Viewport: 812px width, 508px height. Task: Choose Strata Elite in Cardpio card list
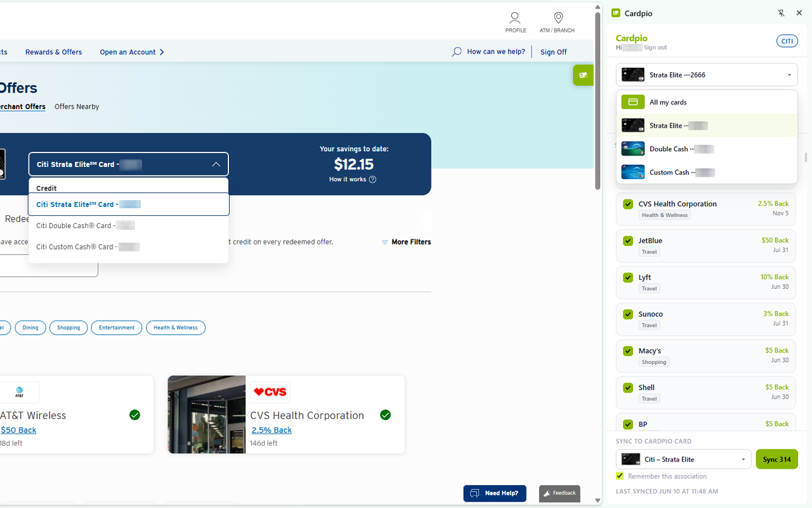(x=707, y=126)
